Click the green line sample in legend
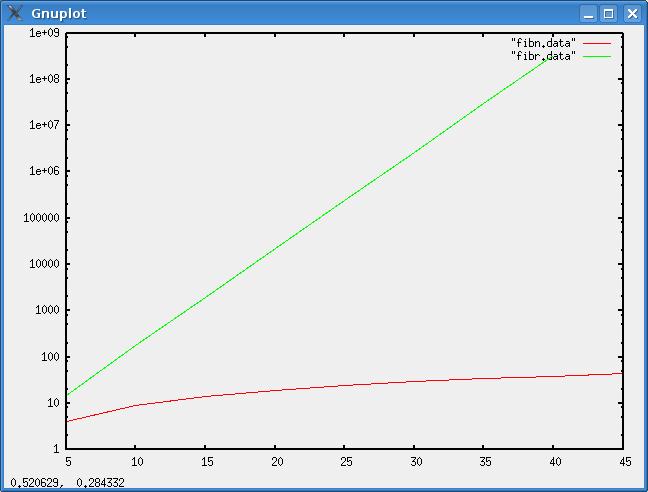The image size is (648, 492). pyautogui.click(x=597, y=56)
